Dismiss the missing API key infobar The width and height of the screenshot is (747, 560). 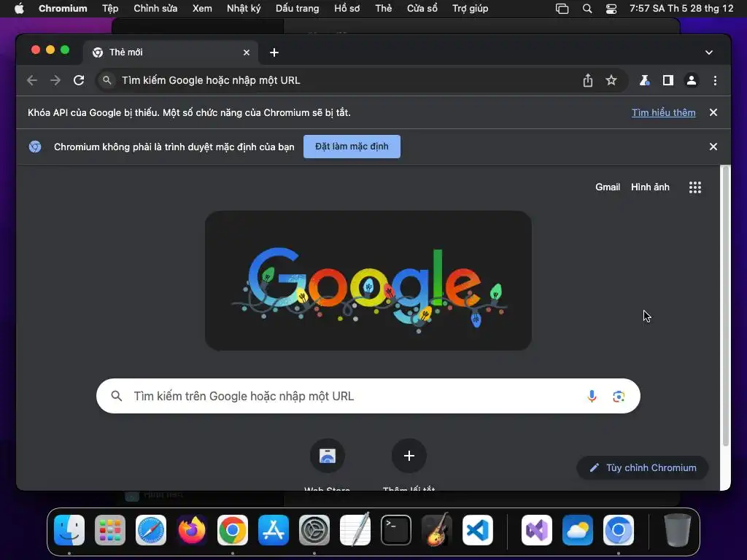coord(713,112)
